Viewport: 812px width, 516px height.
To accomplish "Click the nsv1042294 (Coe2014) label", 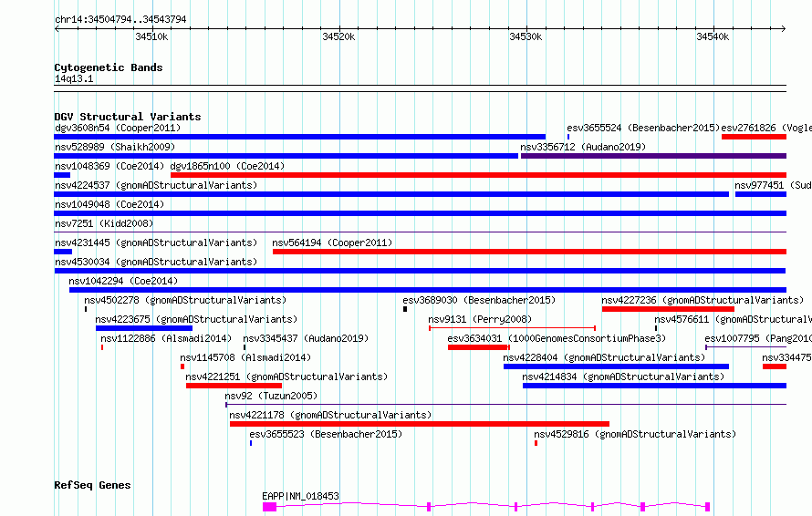I will [123, 281].
